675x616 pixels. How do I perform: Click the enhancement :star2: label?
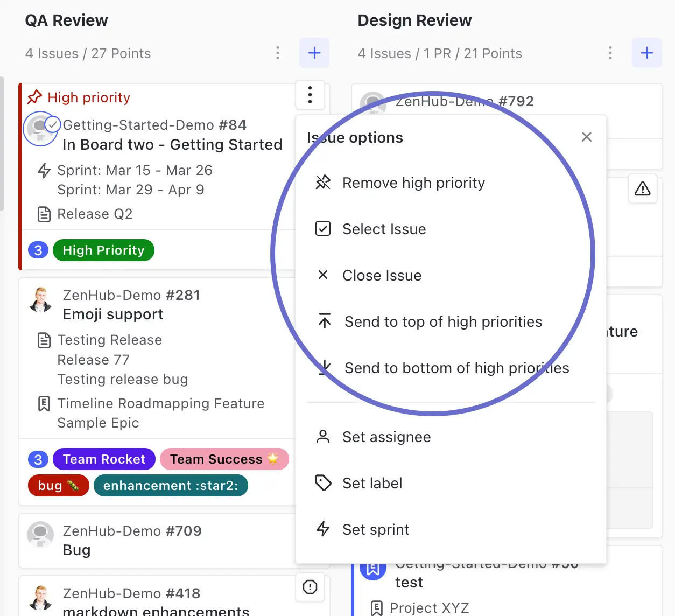(171, 486)
